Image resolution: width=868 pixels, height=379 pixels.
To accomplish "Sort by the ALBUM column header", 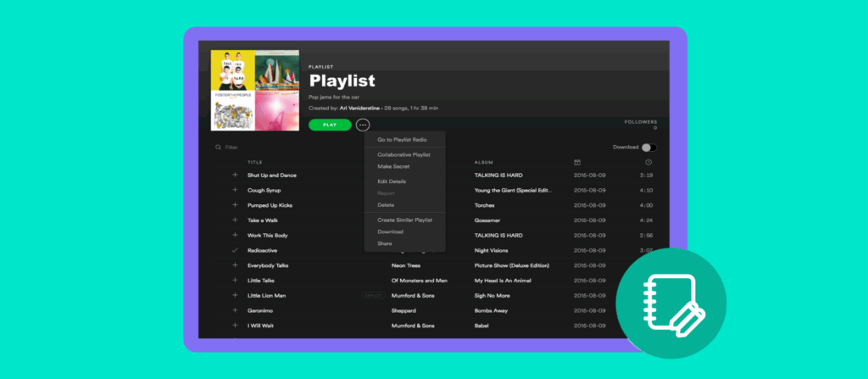I will [x=482, y=162].
